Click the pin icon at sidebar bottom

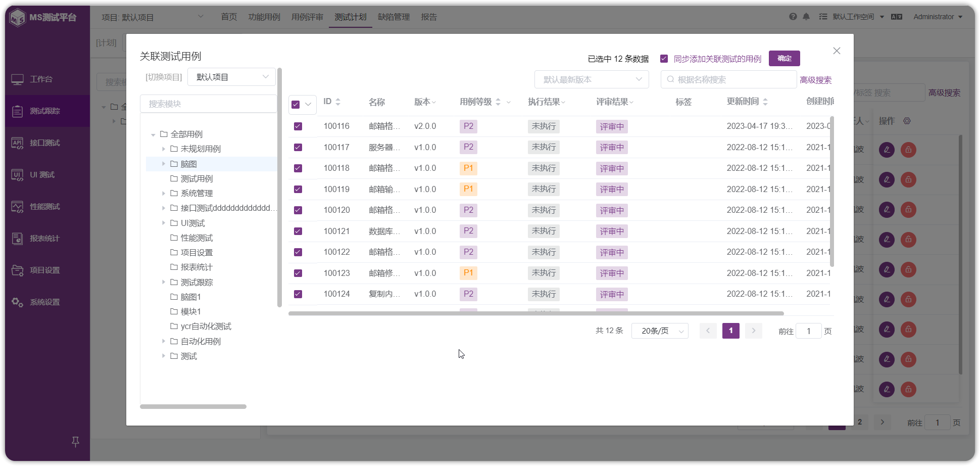tap(75, 442)
